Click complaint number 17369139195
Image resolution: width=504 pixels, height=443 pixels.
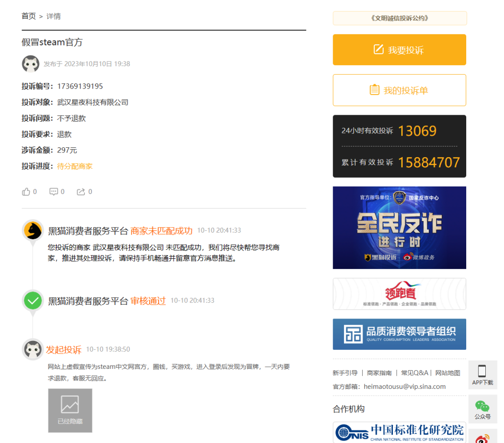(x=80, y=86)
